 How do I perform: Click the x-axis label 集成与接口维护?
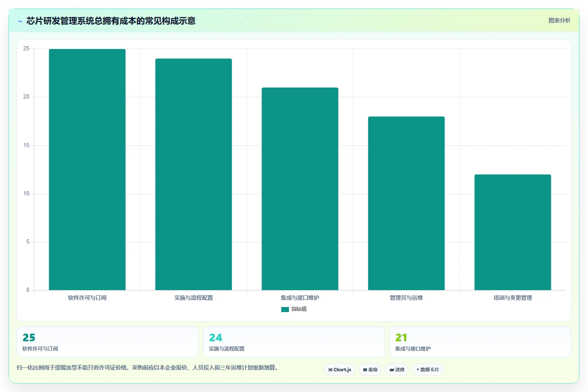[x=300, y=298]
